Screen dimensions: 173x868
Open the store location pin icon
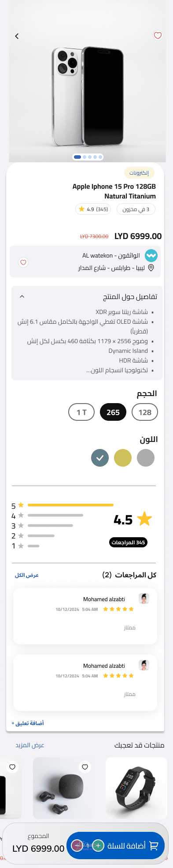point(151,268)
